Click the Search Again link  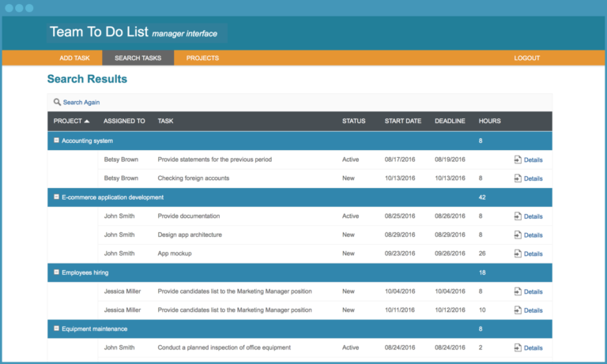point(81,102)
